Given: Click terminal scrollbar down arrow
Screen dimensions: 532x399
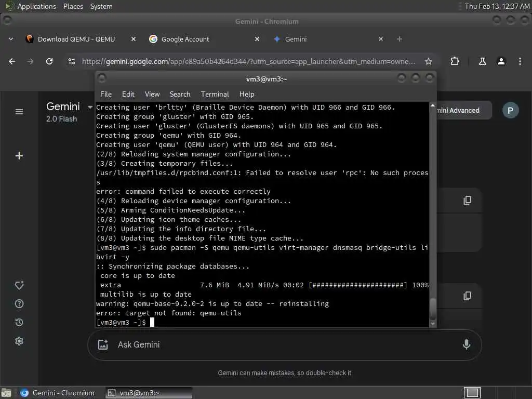Looking at the screenshot, I should coord(433,324).
